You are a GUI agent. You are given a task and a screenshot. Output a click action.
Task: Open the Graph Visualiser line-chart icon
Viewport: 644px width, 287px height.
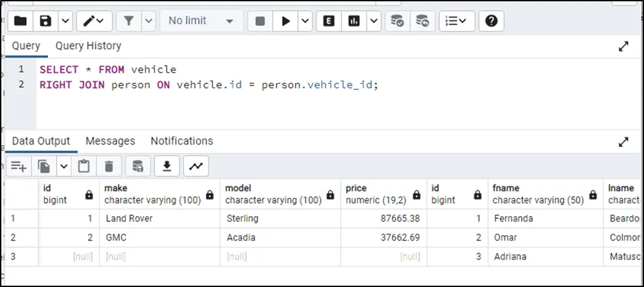click(195, 166)
